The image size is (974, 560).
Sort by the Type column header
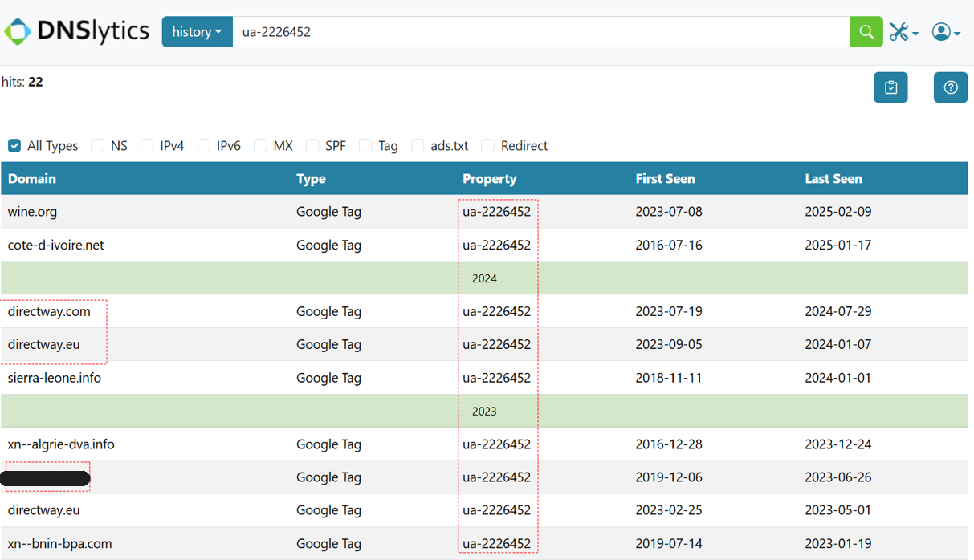[x=311, y=178]
